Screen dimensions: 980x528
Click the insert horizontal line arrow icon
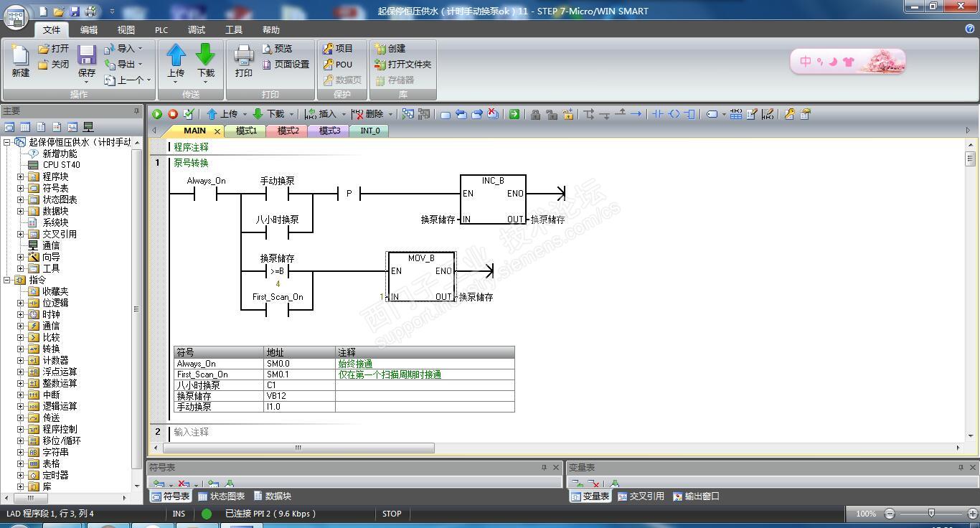pyautogui.click(x=636, y=114)
